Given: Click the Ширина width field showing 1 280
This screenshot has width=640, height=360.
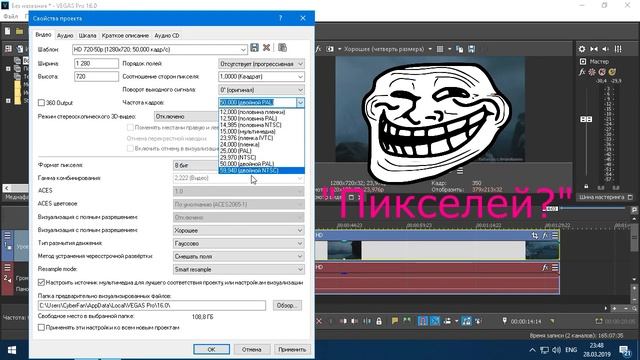Looking at the screenshot, I should 96,64.
